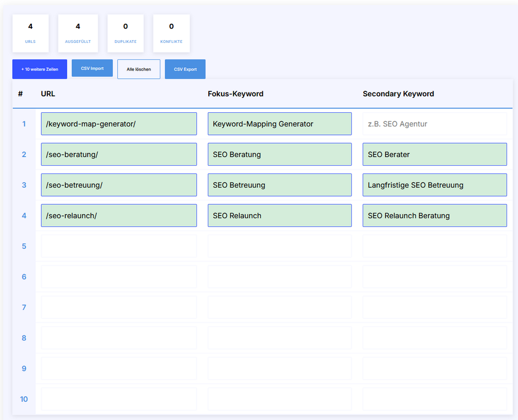This screenshot has width=518, height=420.
Task: Click the + 10 weitere Zeilen button
Action: (x=39, y=69)
